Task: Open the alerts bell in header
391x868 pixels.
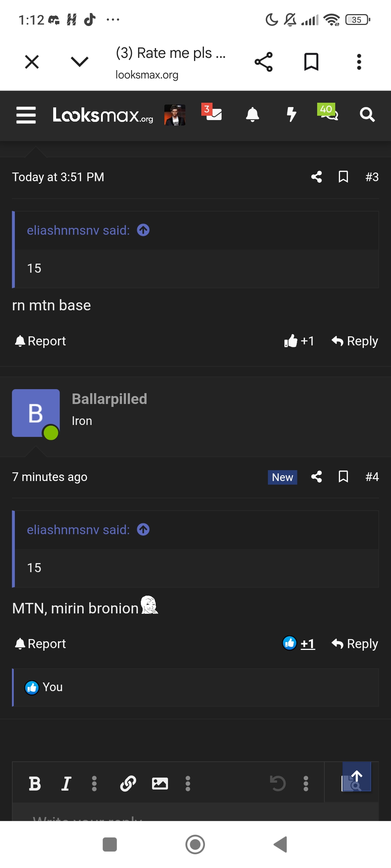Action: click(x=252, y=115)
